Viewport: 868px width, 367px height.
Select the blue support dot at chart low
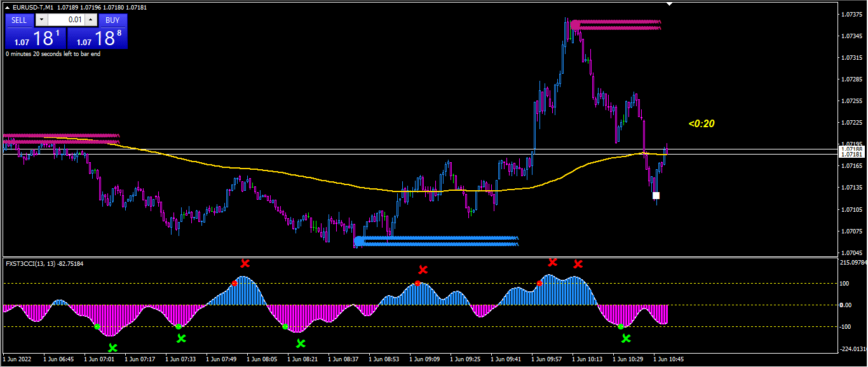click(x=359, y=241)
